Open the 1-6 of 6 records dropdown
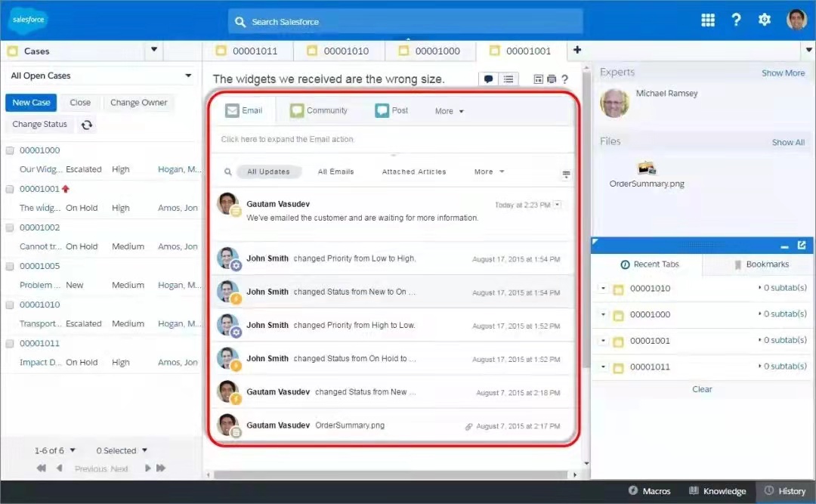Image resolution: width=816 pixels, height=504 pixels. tap(55, 450)
